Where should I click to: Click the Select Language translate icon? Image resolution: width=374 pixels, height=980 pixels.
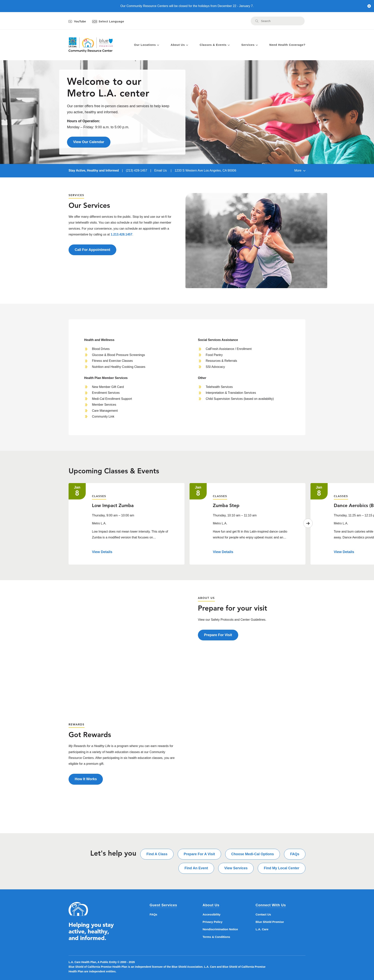point(95,21)
